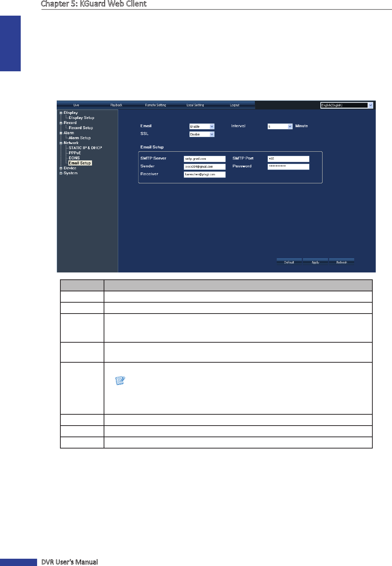Click the Record tree label

pos(70,123)
